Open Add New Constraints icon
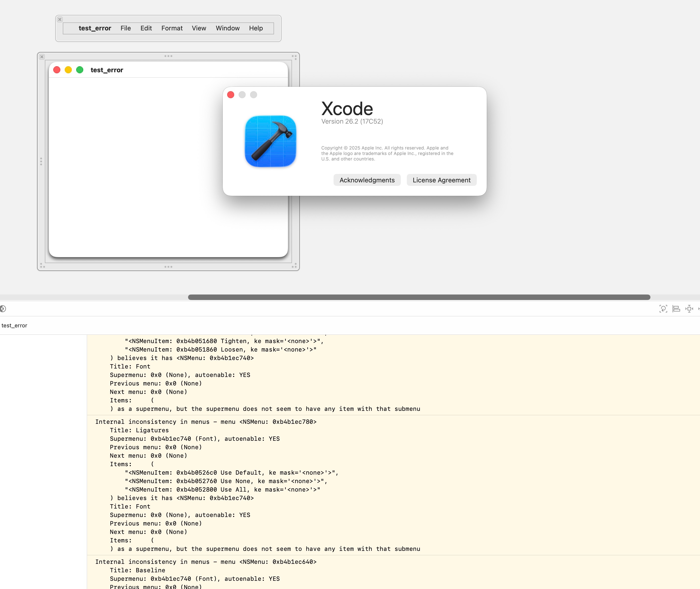700x589 pixels. 689,309
